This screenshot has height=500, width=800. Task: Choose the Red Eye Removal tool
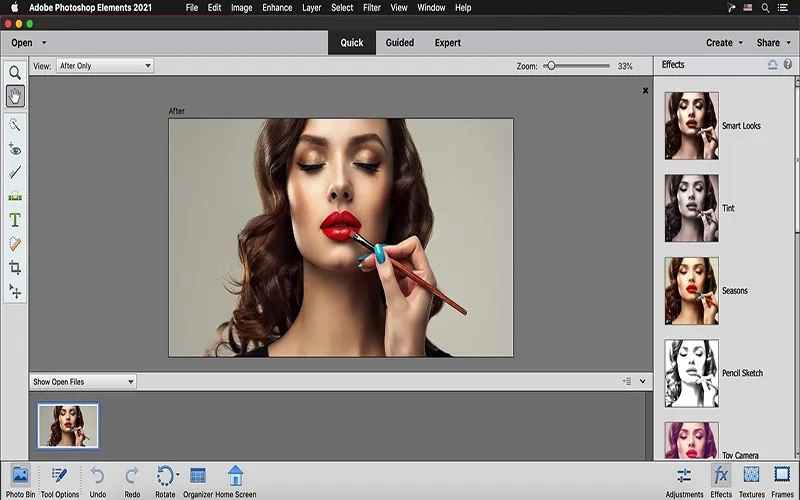point(15,149)
